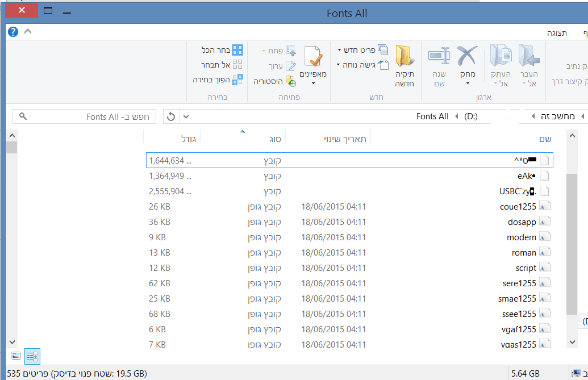Expand the Properties (מאפיינים) dropdown arrow
This screenshot has width=588, height=380.
click(313, 83)
